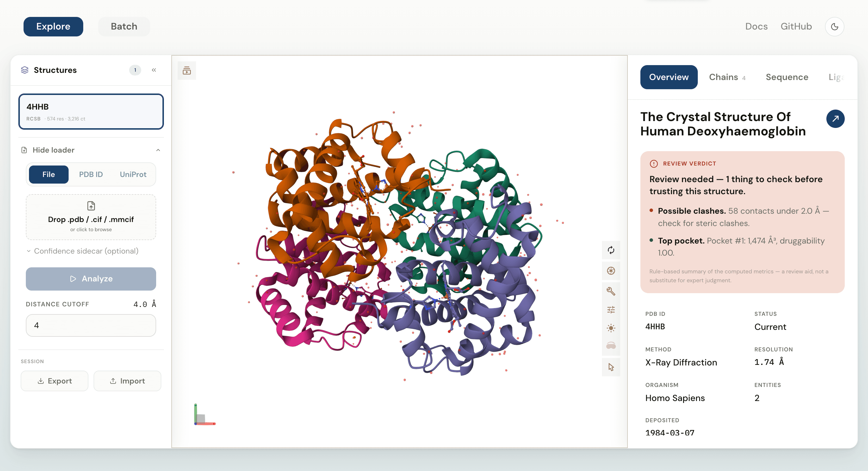Image resolution: width=868 pixels, height=471 pixels.
Task: Open the Sequence tab
Action: [787, 77]
